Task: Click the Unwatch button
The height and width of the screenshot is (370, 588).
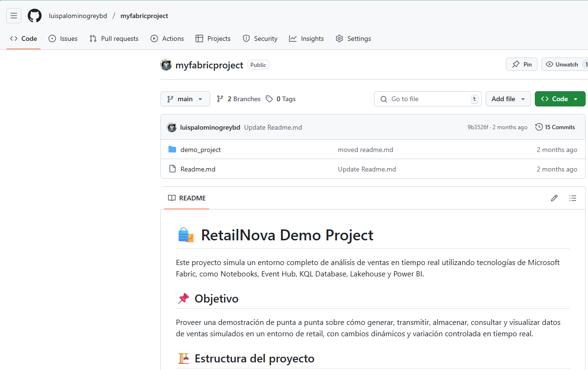Action: click(x=565, y=64)
